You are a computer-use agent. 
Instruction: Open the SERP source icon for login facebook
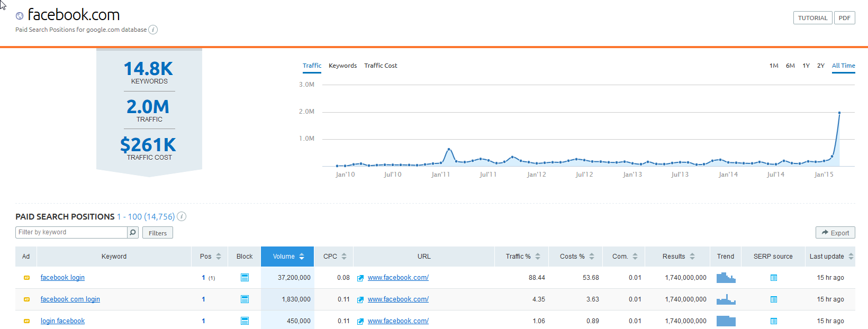coord(773,321)
